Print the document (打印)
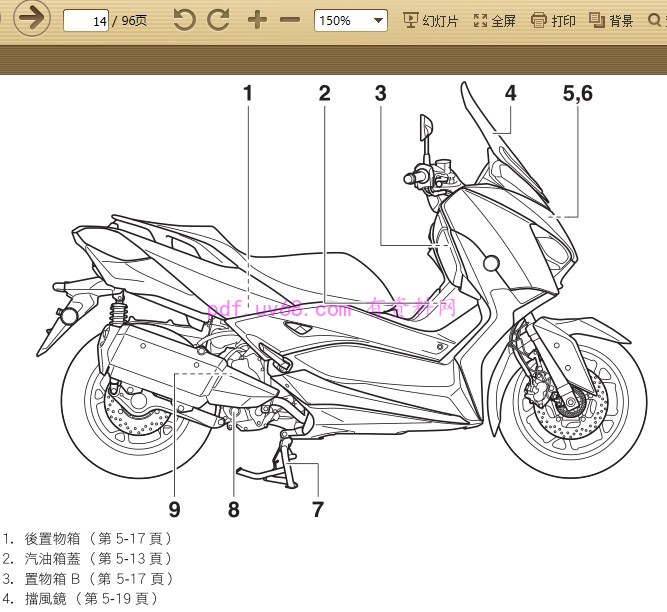The width and height of the screenshot is (667, 612). tap(553, 20)
